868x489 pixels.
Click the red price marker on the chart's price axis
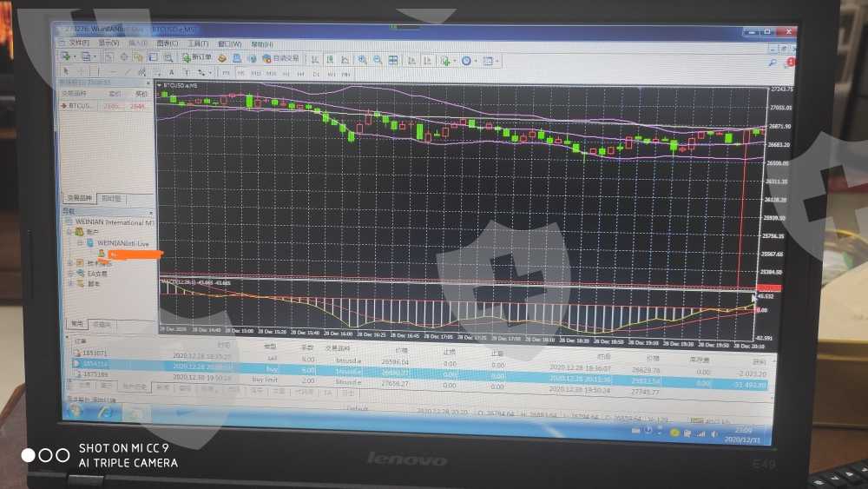coord(769,287)
